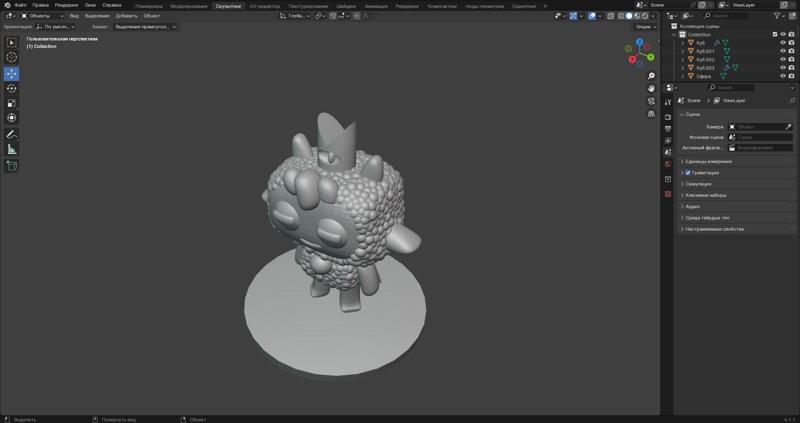Image resolution: width=800 pixels, height=423 pixels.
Task: Open the Добавить menu in viewport header
Action: click(x=127, y=16)
